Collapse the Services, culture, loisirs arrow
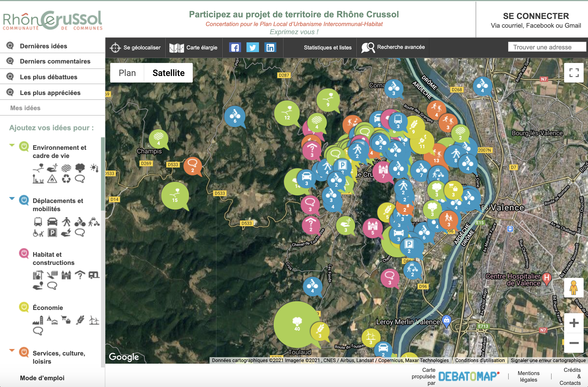The height and width of the screenshot is (387, 588). [x=12, y=350]
